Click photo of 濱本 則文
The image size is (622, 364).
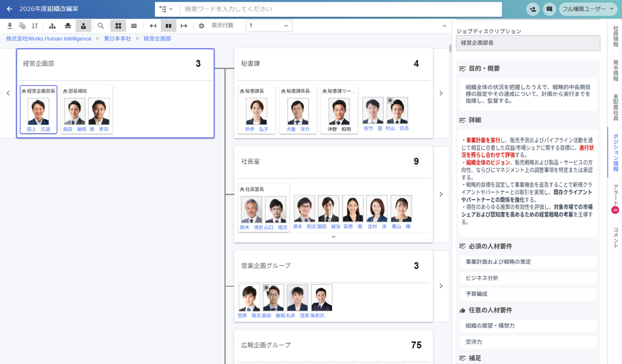tap(304, 209)
